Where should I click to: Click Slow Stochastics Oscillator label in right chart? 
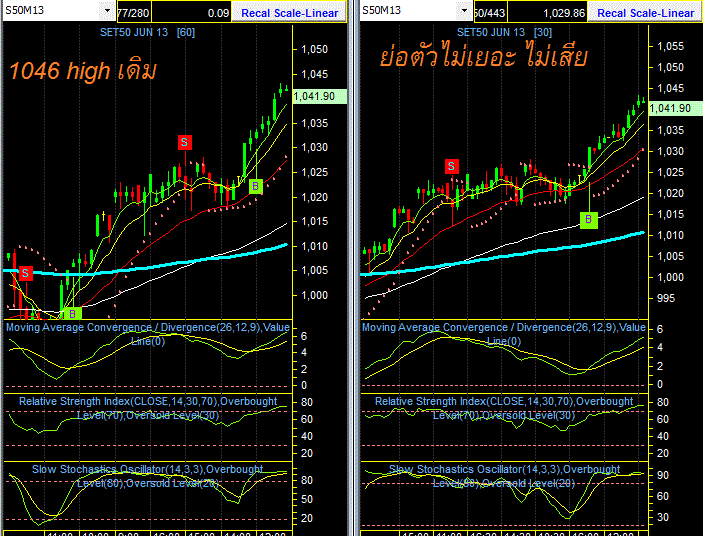click(x=504, y=476)
